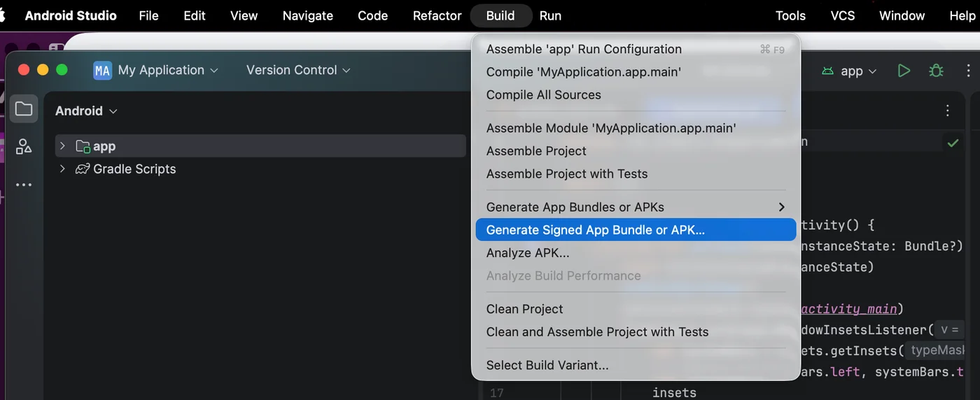This screenshot has height=400, width=980.
Task: Click the green checkmark inspection icon
Action: [953, 143]
